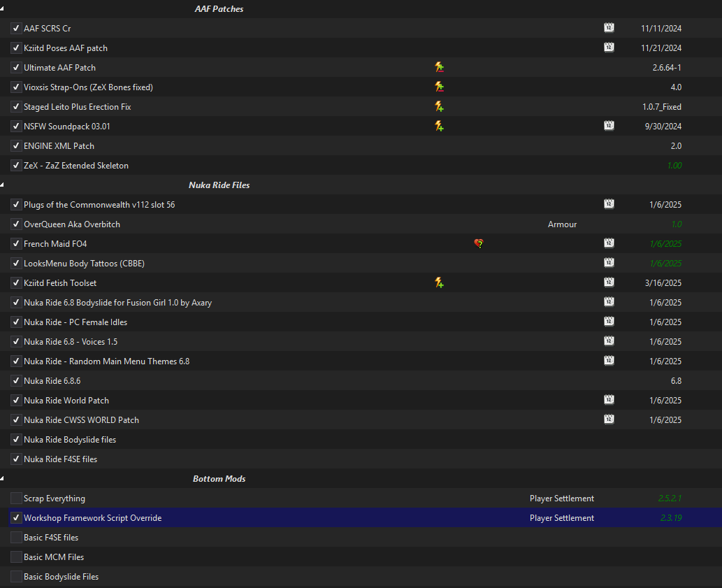This screenshot has height=588, width=722.
Task: Uncheck Nuka Ride F4SE files
Action: (x=16, y=459)
